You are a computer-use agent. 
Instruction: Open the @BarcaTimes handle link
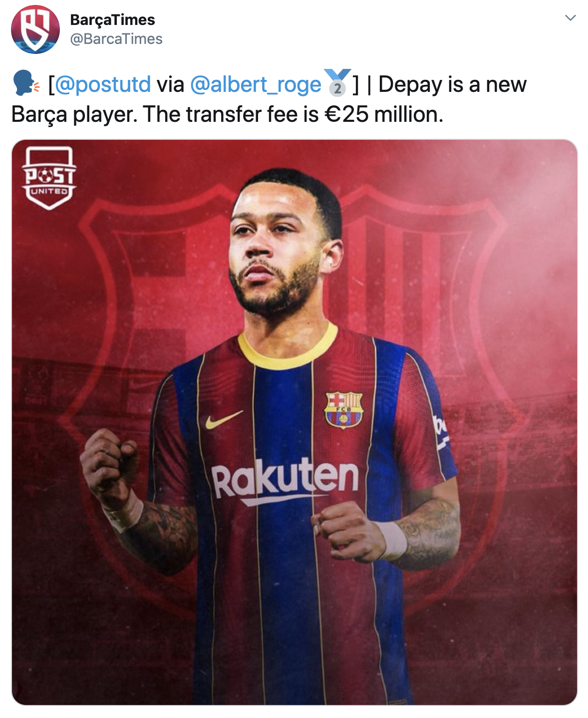116,39
